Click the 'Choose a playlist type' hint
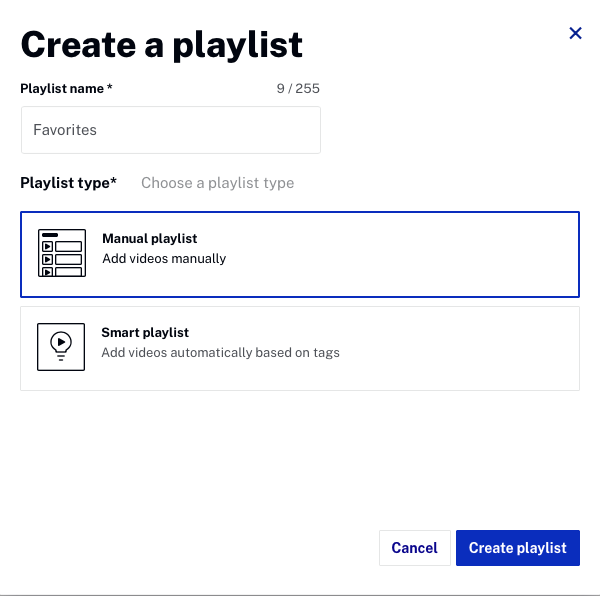This screenshot has width=600, height=596. (x=217, y=183)
